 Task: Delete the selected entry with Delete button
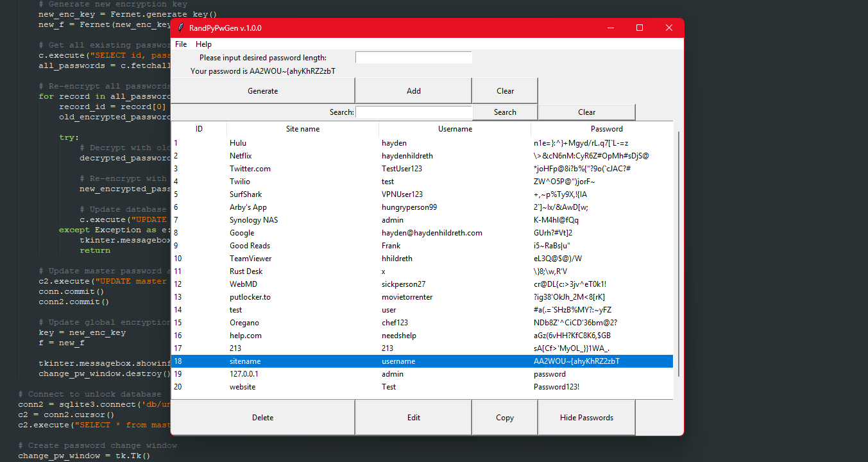pos(263,418)
